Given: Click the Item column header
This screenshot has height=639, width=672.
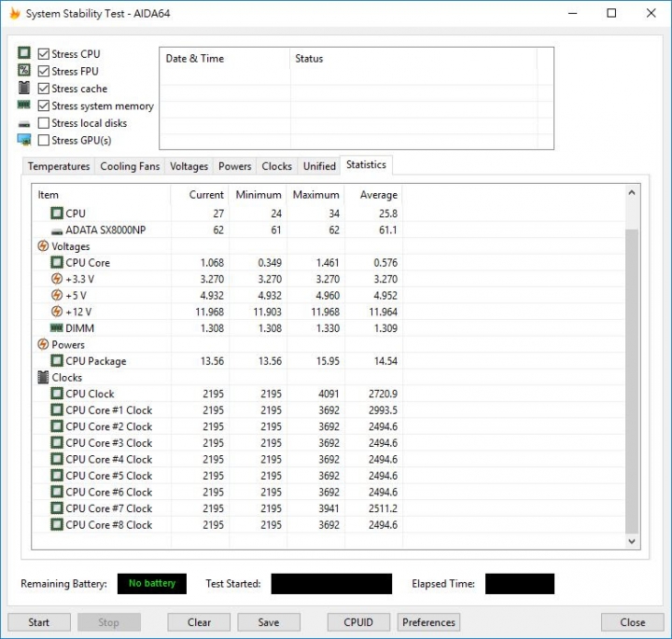Looking at the screenshot, I should (102, 195).
